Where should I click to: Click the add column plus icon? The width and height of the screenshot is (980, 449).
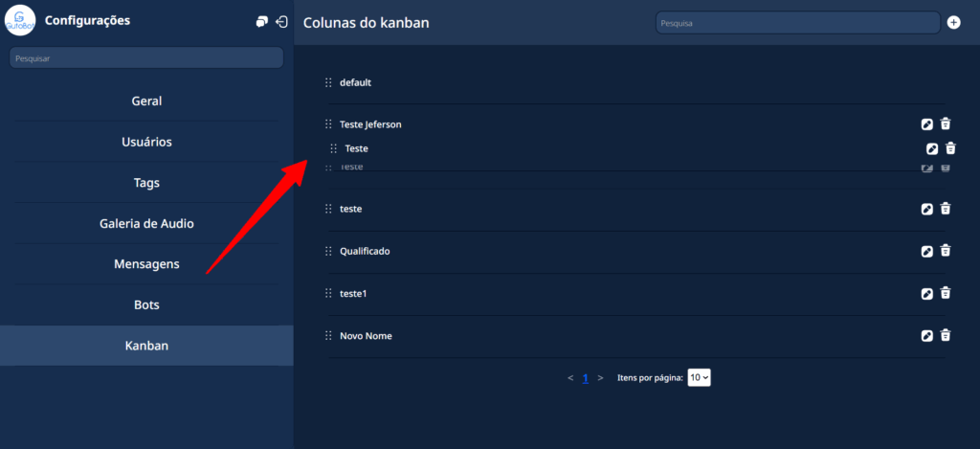[953, 22]
